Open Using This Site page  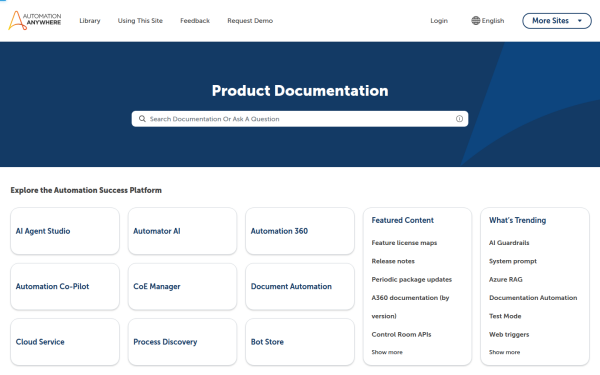(x=140, y=21)
